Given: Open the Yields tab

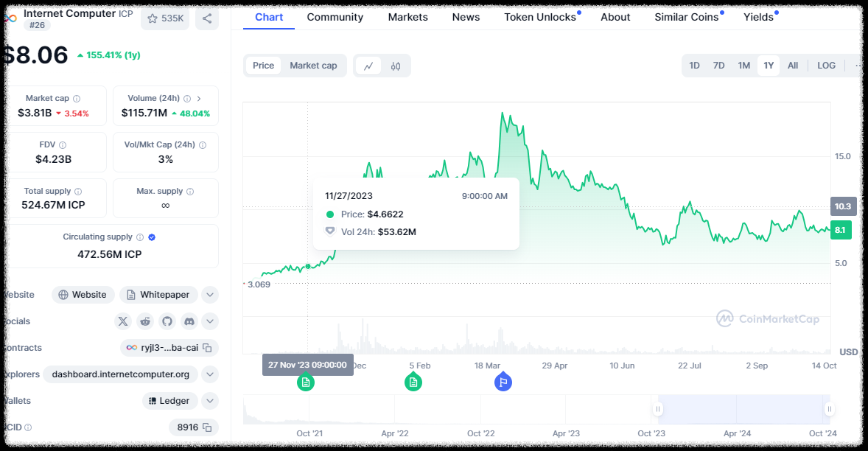Looking at the screenshot, I should click(x=758, y=17).
